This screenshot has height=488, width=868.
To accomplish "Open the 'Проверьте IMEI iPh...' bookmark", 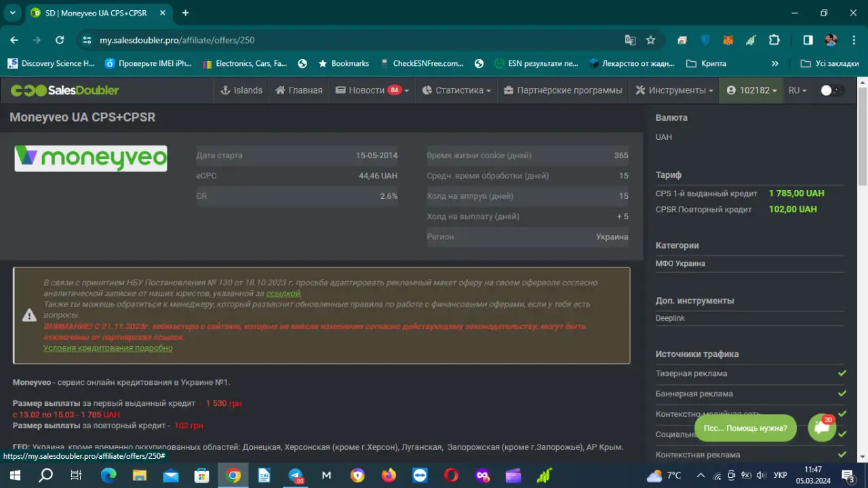I will pyautogui.click(x=148, y=63).
